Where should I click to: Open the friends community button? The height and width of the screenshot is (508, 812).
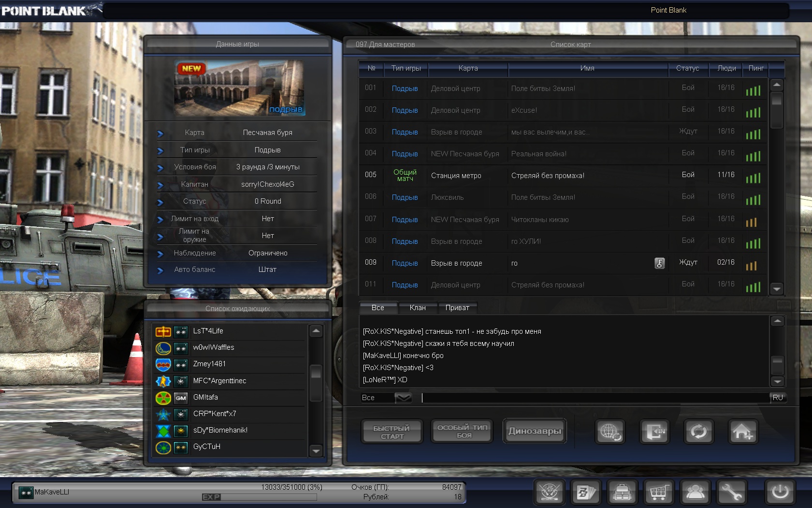695,493
